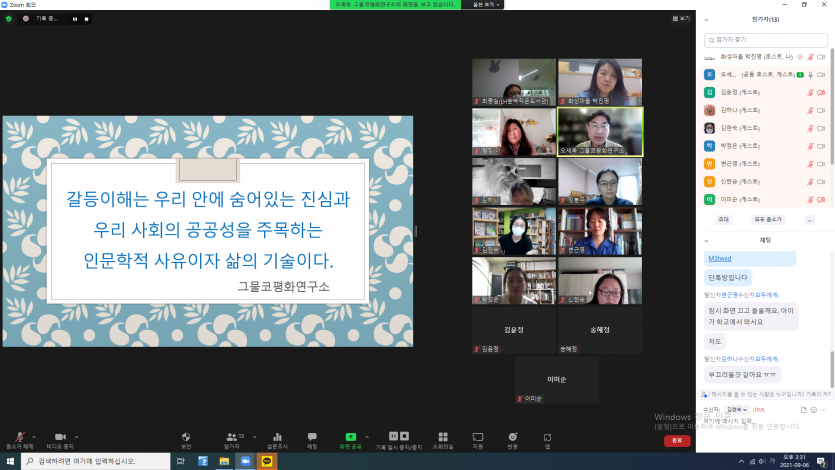
Task: Pause recording from top-left indicator
Action: 75,19
